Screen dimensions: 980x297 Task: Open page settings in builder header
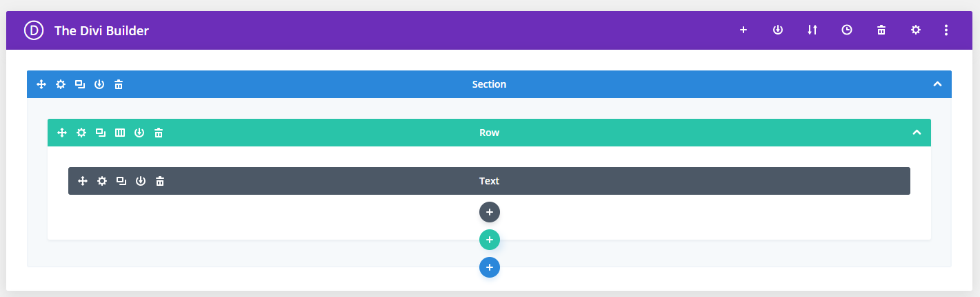(x=916, y=30)
